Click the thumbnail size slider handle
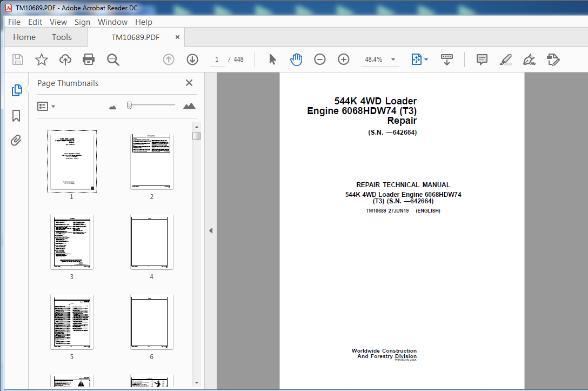 tap(129, 105)
